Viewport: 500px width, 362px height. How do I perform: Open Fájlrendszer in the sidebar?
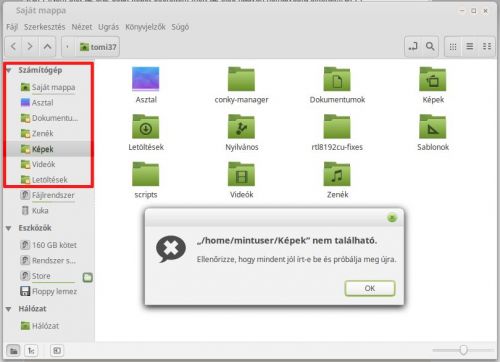48,195
